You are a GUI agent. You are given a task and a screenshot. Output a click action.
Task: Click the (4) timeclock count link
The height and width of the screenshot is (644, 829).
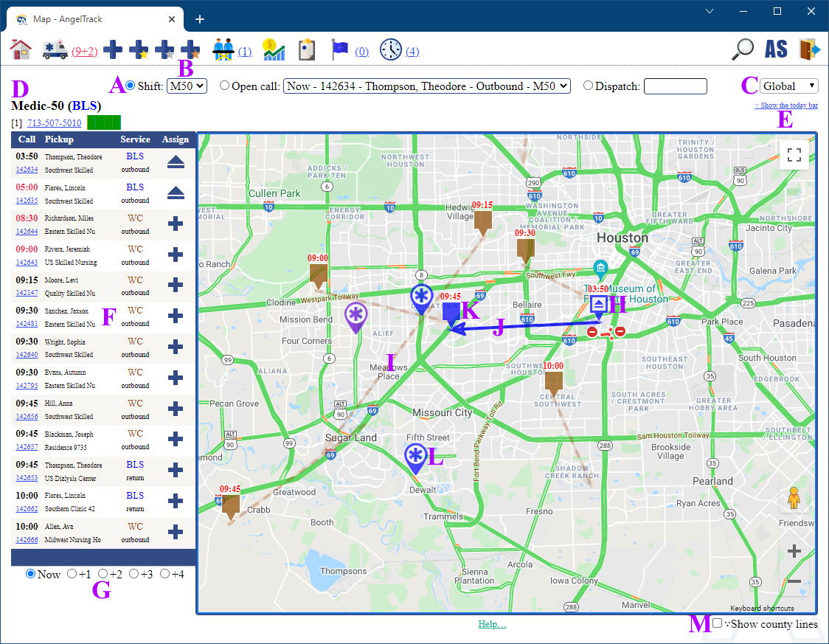[412, 52]
